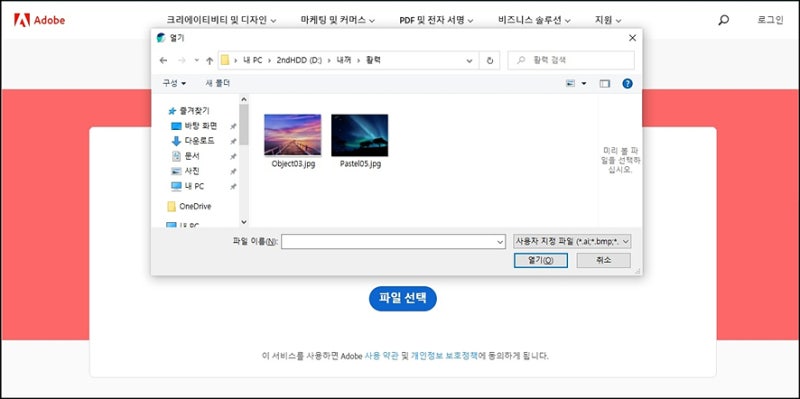Open 지원 menu
This screenshot has height=399, width=800.
pyautogui.click(x=608, y=20)
